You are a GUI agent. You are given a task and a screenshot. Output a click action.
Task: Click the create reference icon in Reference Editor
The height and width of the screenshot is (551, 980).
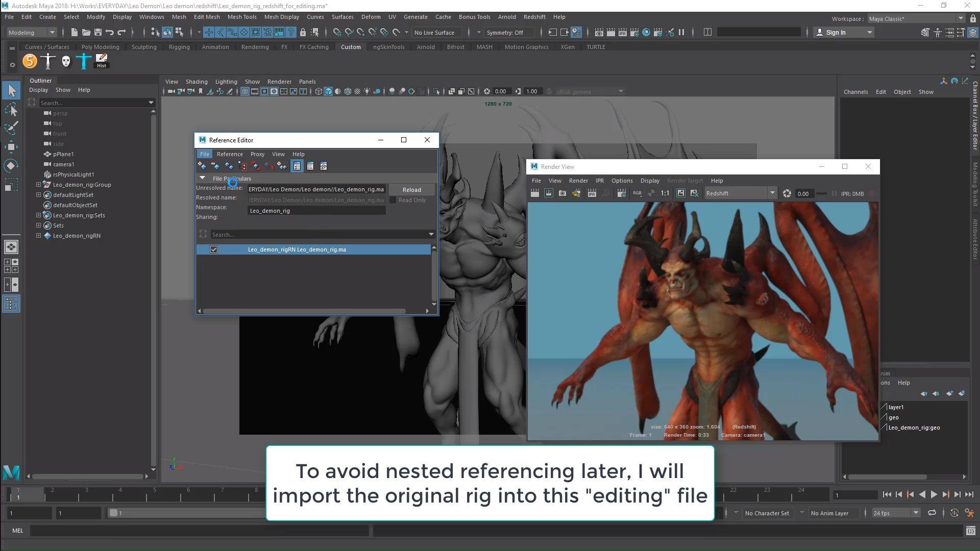[202, 166]
